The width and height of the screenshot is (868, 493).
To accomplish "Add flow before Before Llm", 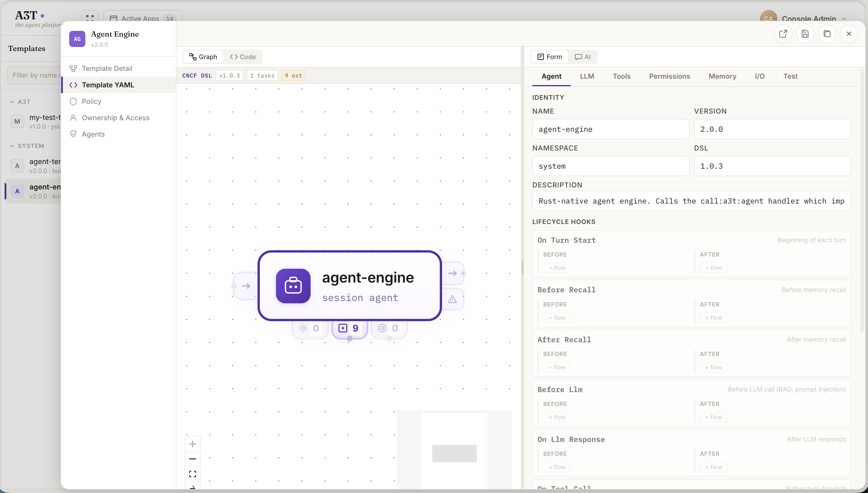I will click(x=557, y=417).
